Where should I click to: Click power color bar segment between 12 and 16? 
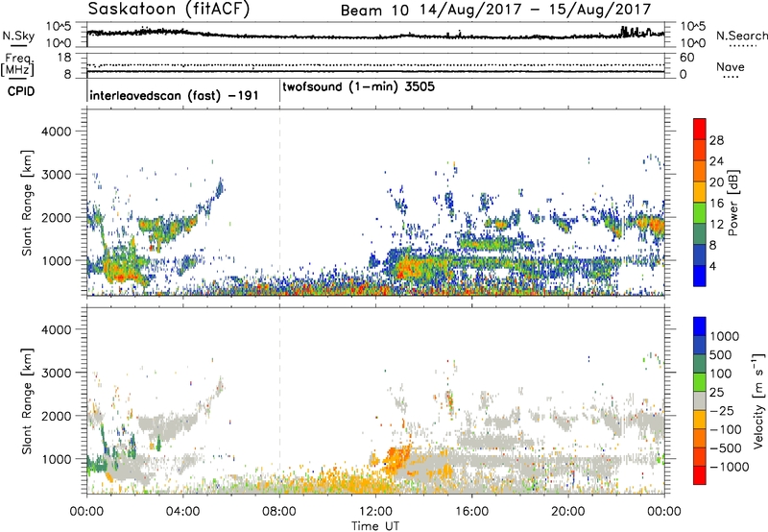tap(700, 213)
